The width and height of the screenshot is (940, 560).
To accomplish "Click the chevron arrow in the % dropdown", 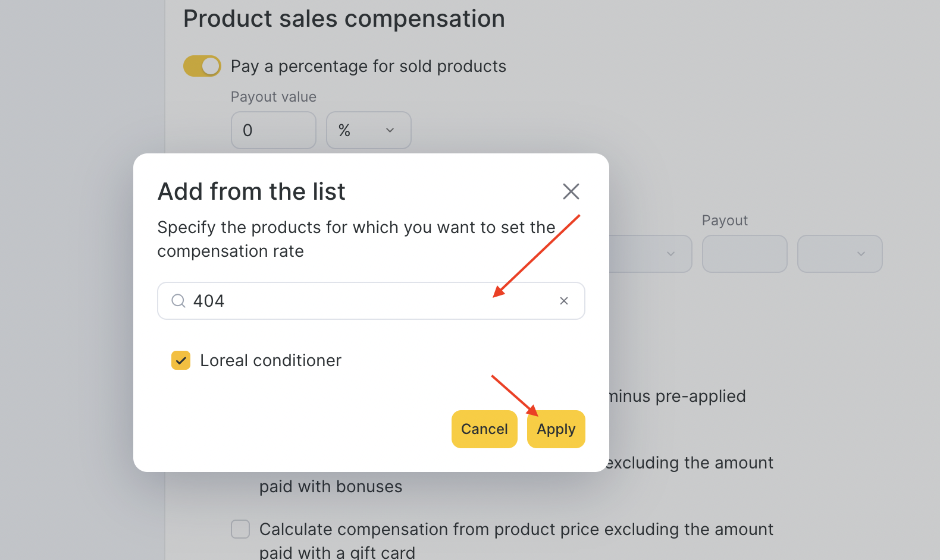I will point(390,130).
